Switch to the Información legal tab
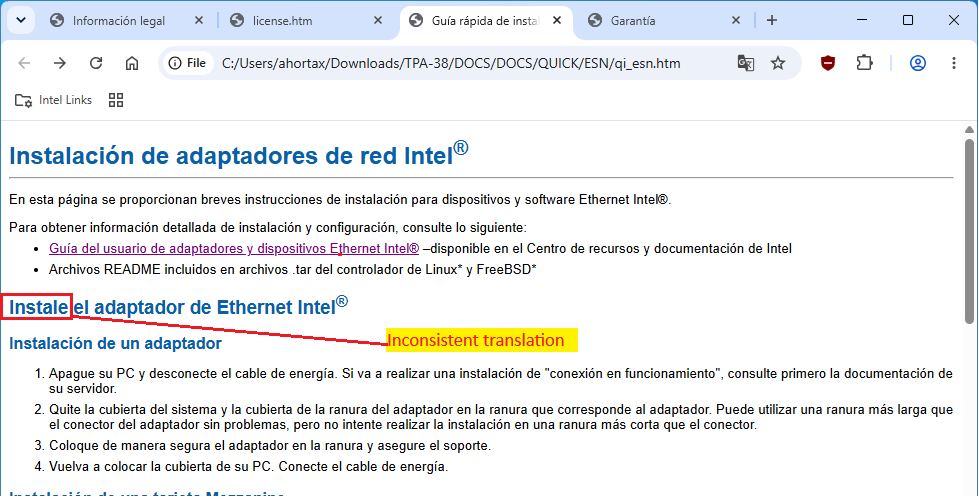Image resolution: width=979 pixels, height=501 pixels. pos(119,21)
